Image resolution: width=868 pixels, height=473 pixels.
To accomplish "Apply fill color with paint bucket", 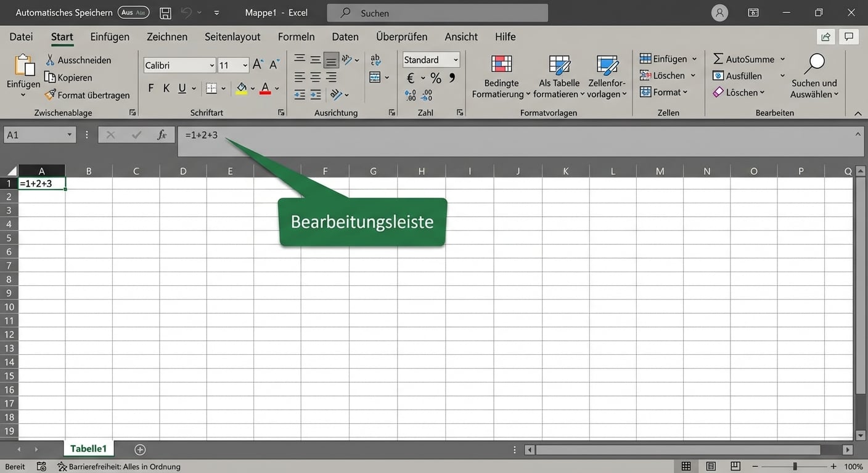I will point(242,88).
